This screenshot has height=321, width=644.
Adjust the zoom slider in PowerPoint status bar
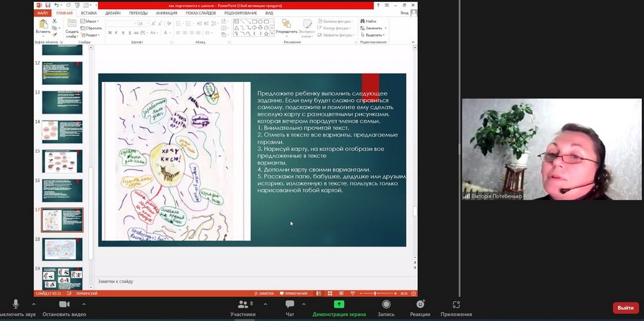(376, 293)
